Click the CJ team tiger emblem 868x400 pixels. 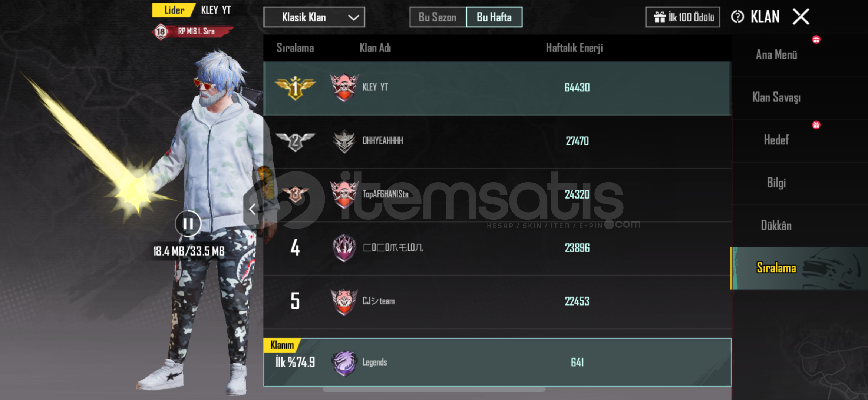(x=344, y=301)
